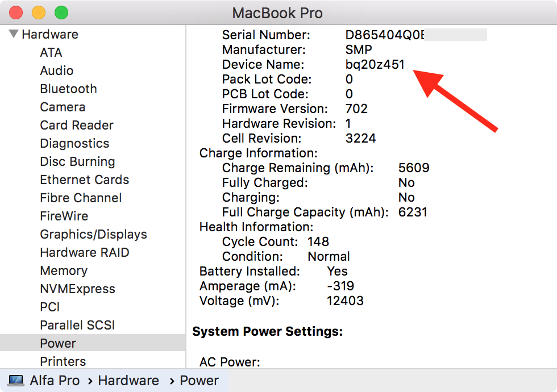The height and width of the screenshot is (392, 557).
Task: Click the Health Information heading
Action: tap(256, 227)
